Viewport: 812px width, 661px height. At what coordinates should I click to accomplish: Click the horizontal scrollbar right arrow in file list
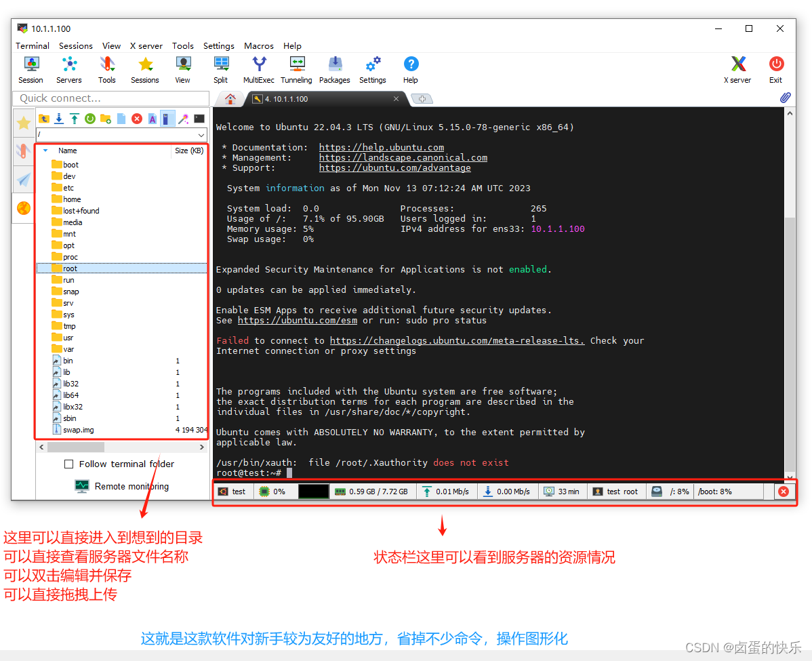(202, 447)
